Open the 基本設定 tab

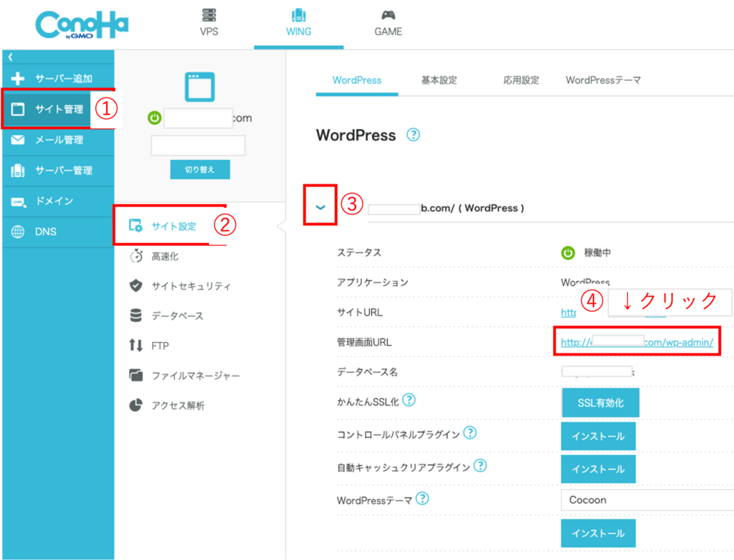[439, 80]
